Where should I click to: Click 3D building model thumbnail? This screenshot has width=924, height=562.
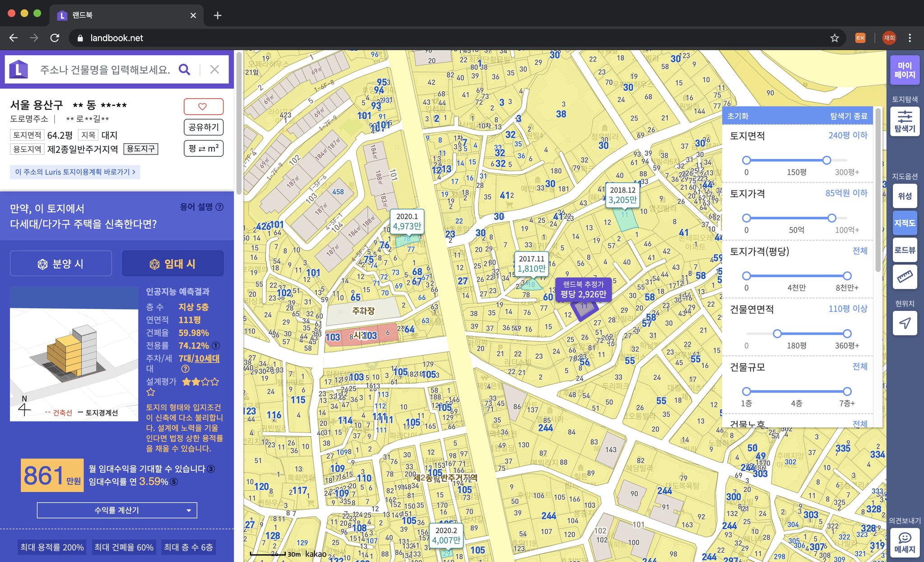[x=74, y=354]
